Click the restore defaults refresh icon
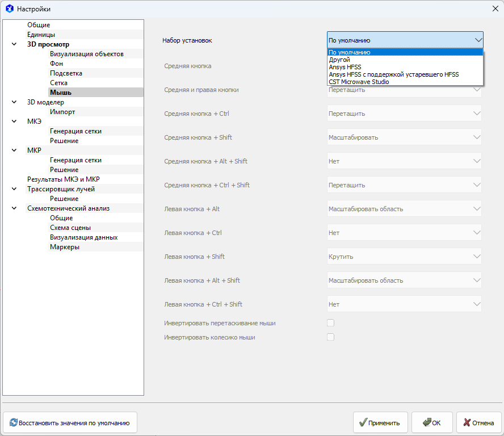This screenshot has width=504, height=436. [13, 422]
